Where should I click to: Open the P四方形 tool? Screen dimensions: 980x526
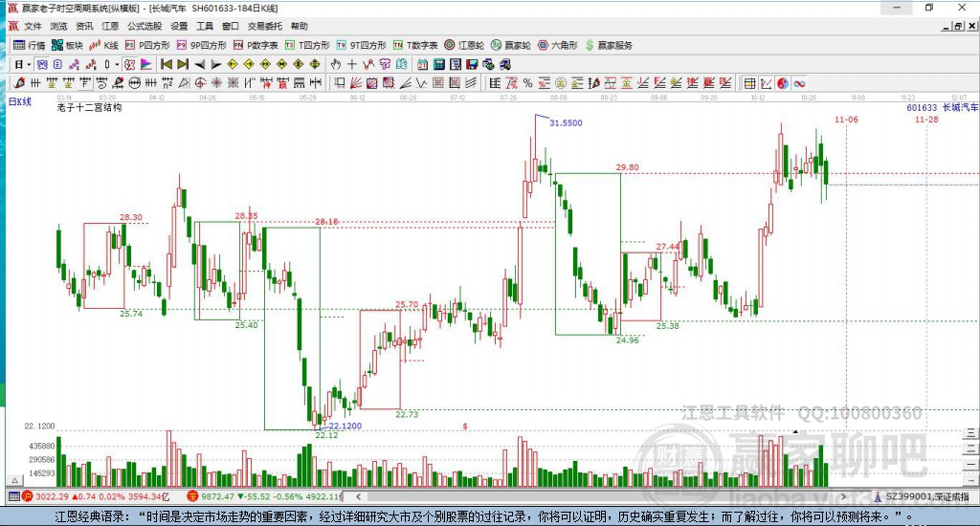tap(147, 45)
